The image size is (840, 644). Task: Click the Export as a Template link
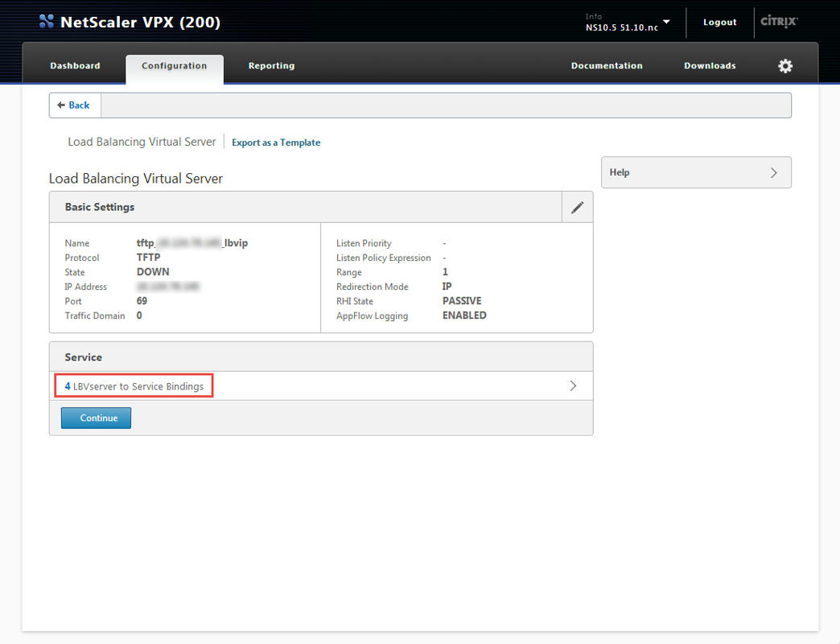click(x=276, y=142)
